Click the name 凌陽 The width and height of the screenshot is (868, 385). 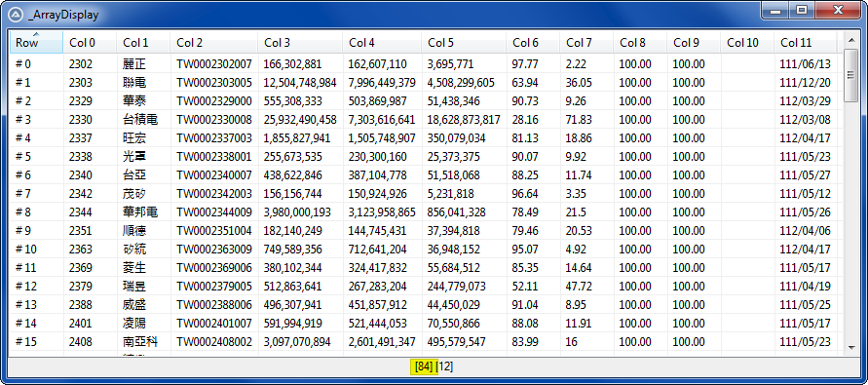(134, 324)
